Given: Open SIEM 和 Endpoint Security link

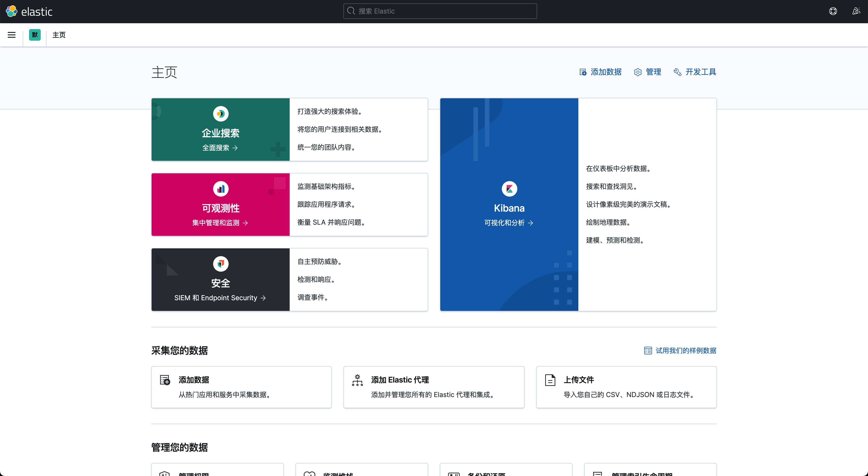Looking at the screenshot, I should click(220, 298).
